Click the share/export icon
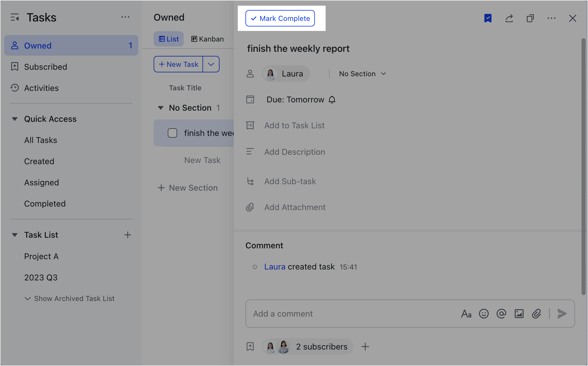Screen dimensions: 588x366 point(509,18)
